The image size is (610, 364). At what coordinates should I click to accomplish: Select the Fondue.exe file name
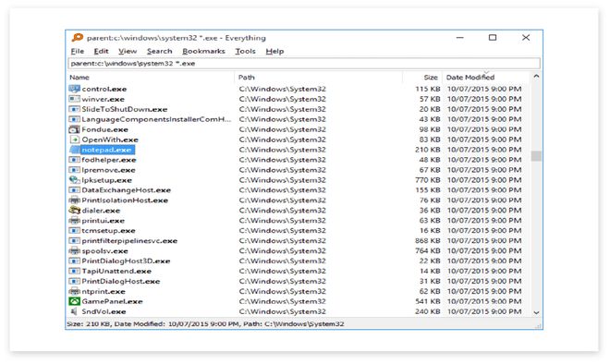point(104,129)
